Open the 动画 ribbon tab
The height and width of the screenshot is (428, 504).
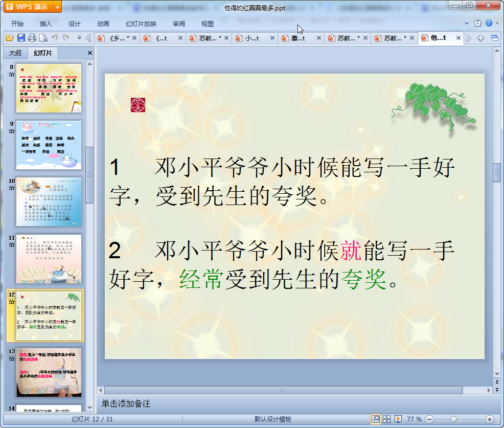[x=103, y=24]
